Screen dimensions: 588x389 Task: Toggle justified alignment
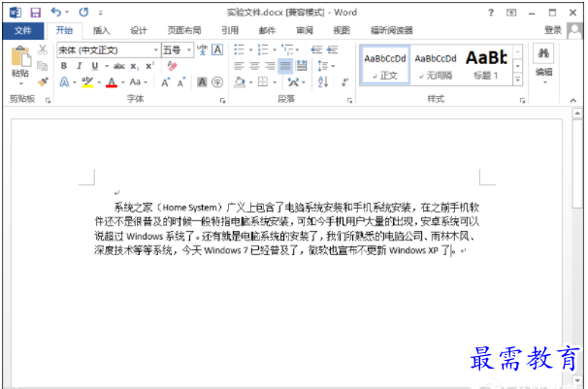click(x=285, y=66)
